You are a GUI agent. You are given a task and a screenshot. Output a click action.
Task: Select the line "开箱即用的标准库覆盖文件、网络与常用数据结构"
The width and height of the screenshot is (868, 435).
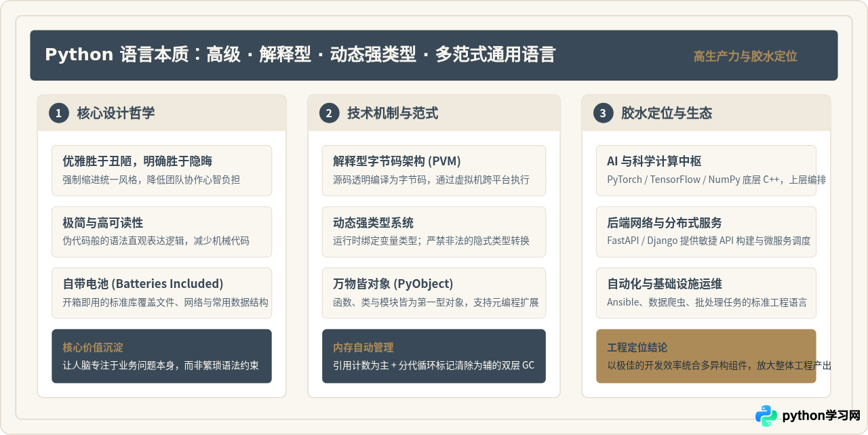click(165, 302)
